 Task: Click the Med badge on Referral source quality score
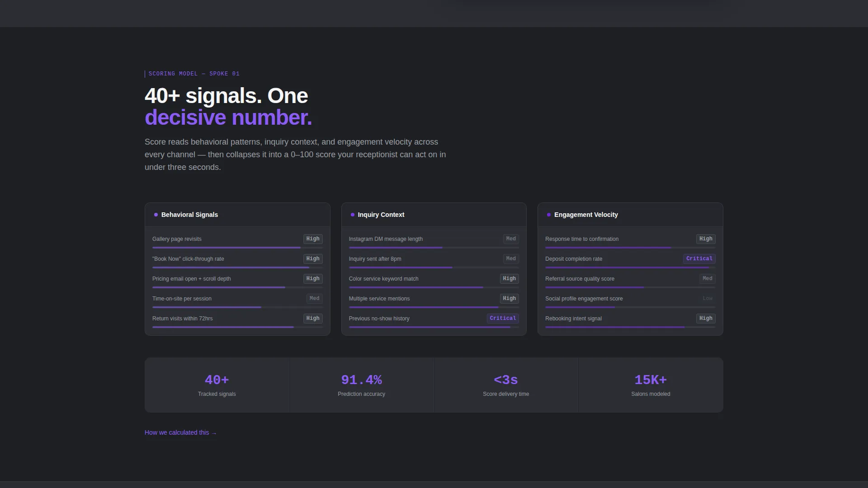[x=708, y=278]
